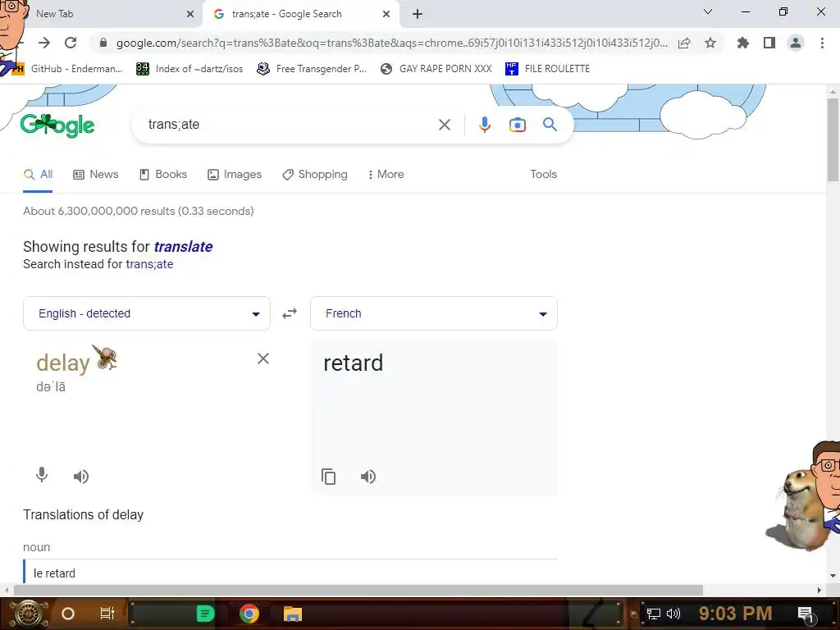The height and width of the screenshot is (630, 840).
Task: Click the 9:03 PM taskbar clock
Action: tap(735, 614)
